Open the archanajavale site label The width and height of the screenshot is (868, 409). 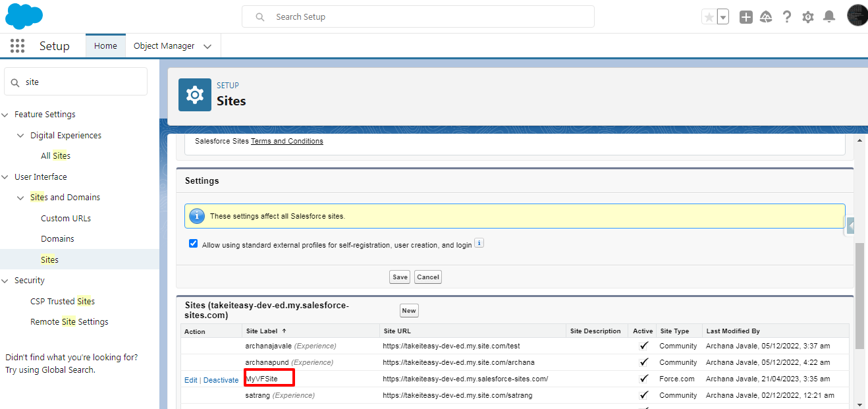click(x=268, y=346)
